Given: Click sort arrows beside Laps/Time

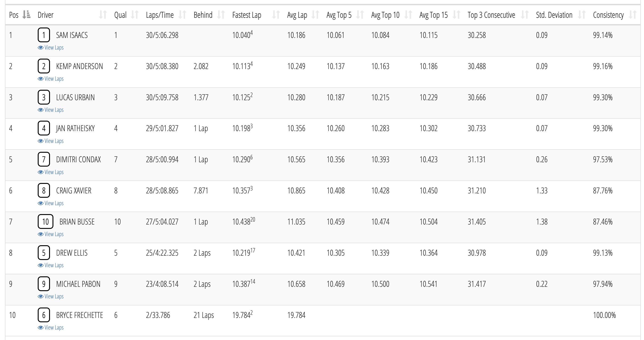Looking at the screenshot, I should coord(182,15).
